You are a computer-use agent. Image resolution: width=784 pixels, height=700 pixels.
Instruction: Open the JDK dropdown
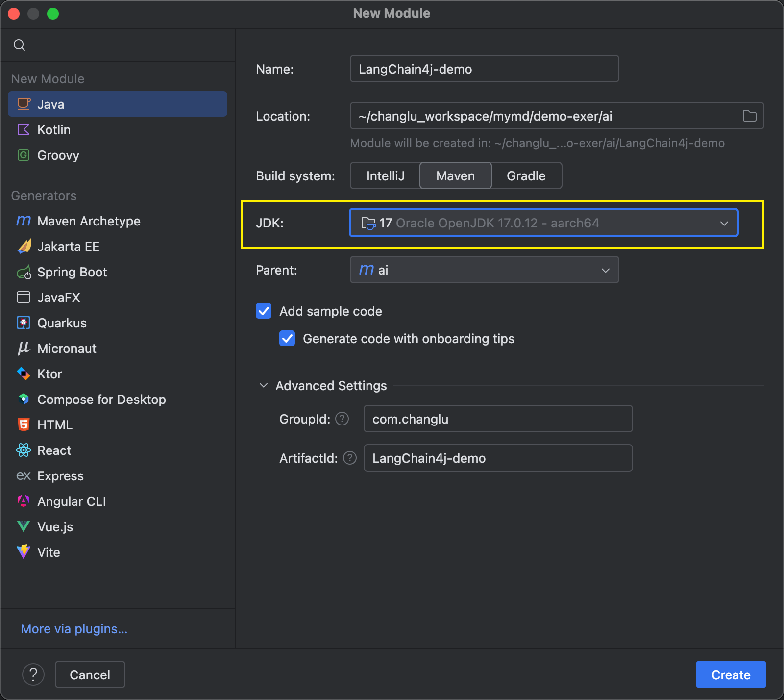coord(543,223)
